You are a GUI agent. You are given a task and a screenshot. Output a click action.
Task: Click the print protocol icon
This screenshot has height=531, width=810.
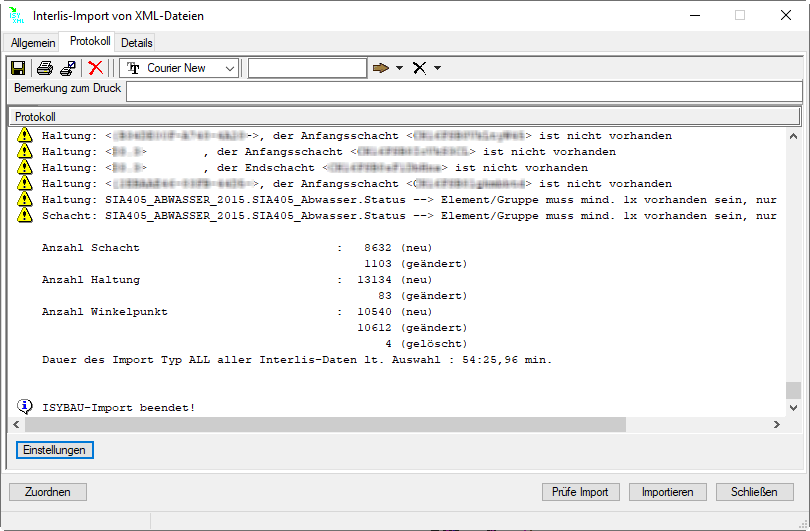(x=45, y=68)
